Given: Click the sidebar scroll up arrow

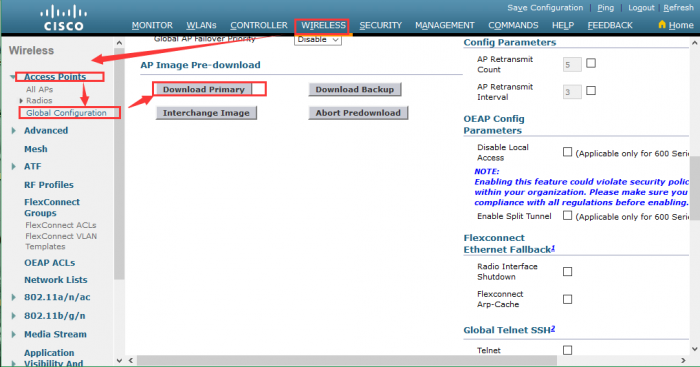Looking at the screenshot, I should (119, 43).
